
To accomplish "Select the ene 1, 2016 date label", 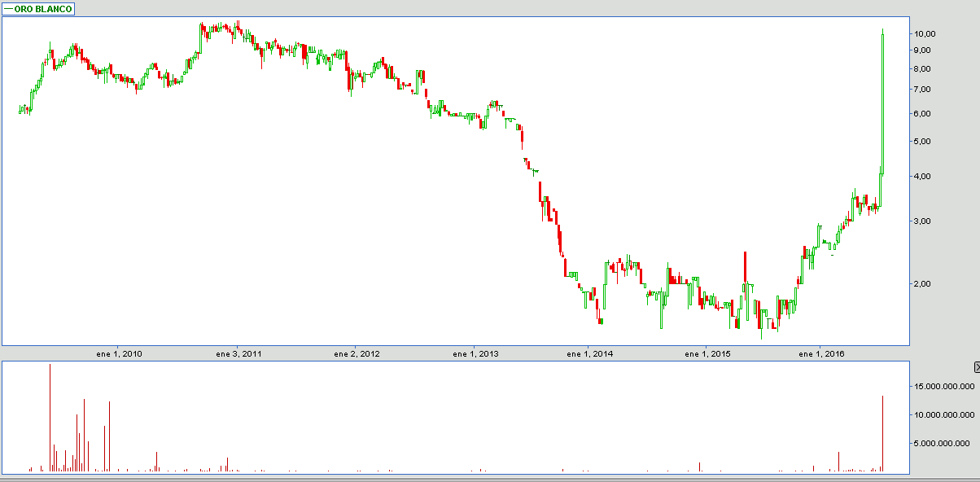I will (821, 354).
